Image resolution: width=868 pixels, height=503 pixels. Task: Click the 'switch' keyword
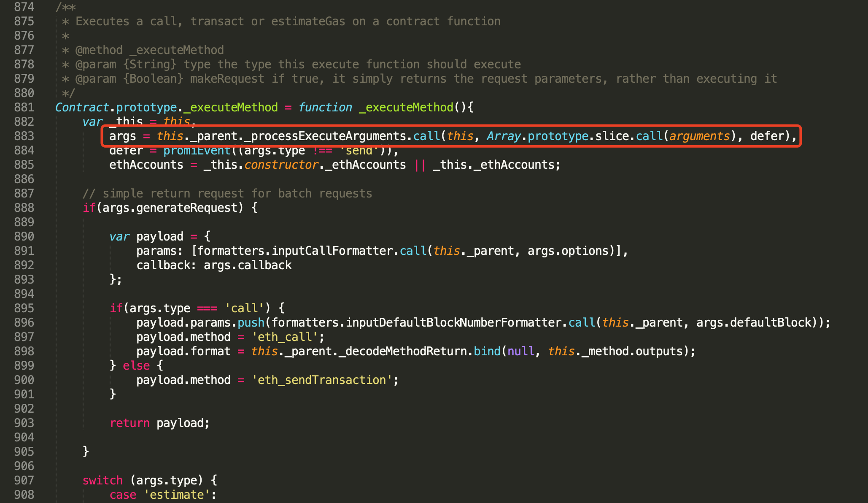tap(102, 480)
